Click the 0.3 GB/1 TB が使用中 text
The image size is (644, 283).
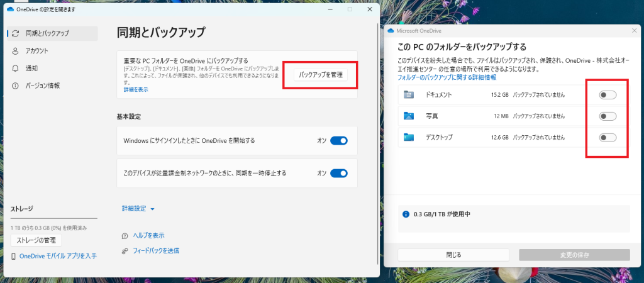tap(441, 214)
